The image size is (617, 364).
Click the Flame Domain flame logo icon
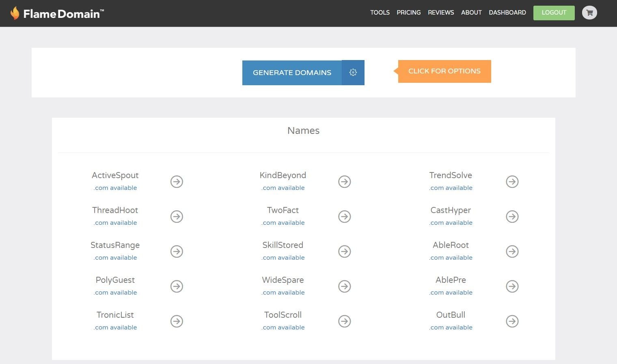(15, 13)
